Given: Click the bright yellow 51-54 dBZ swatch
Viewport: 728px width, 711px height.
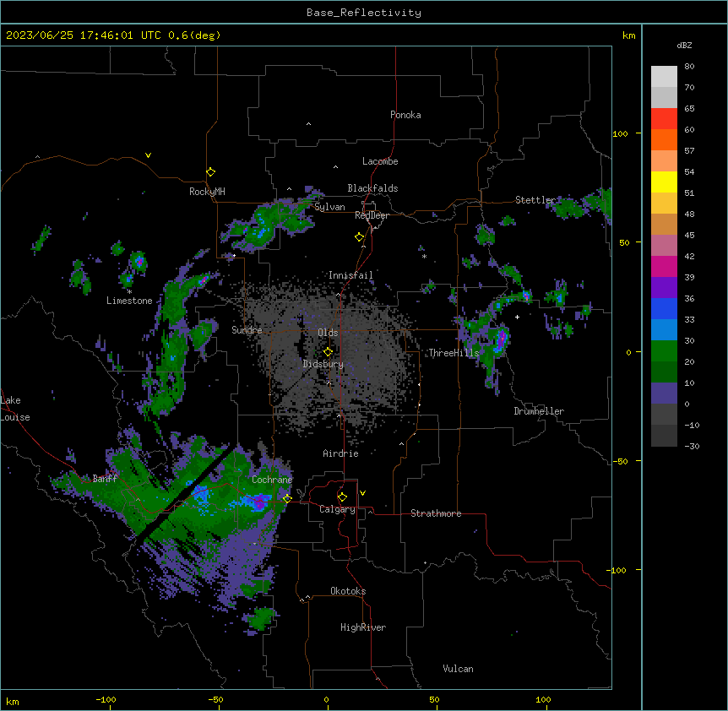Looking at the screenshot, I should (x=664, y=182).
